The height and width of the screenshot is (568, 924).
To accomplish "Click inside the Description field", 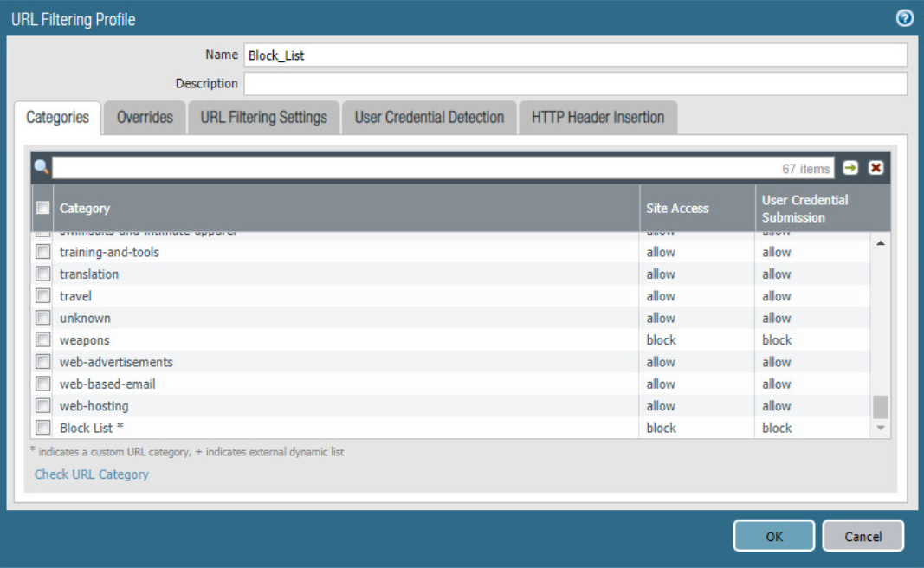I will point(576,83).
